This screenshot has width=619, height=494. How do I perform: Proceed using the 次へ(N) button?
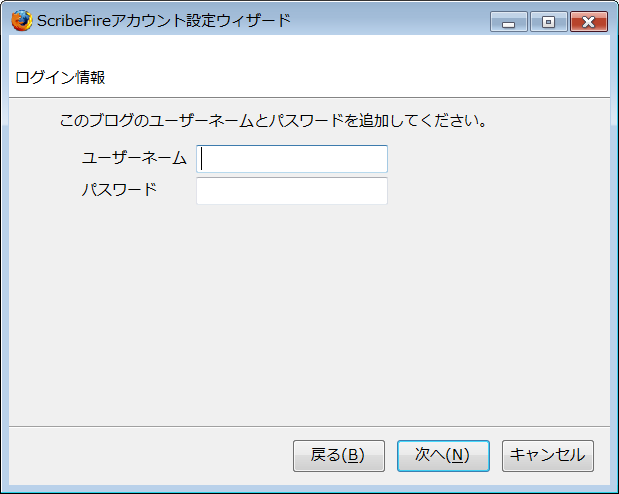[x=443, y=456]
